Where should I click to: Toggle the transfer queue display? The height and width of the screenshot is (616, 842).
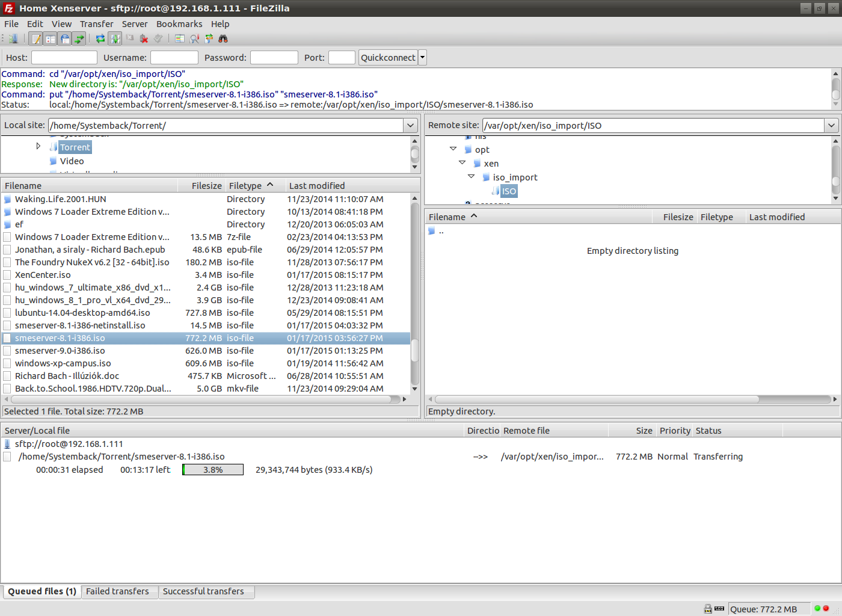coord(79,38)
